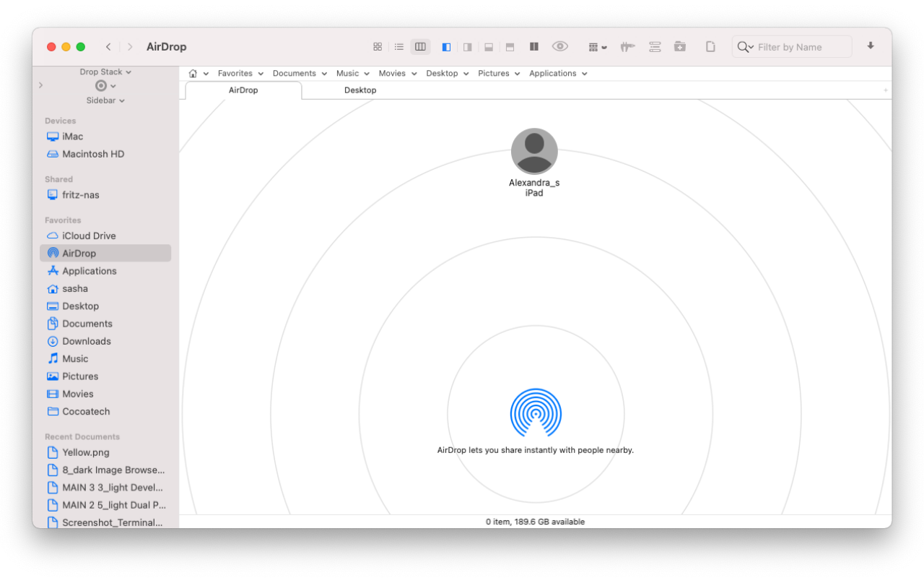The width and height of the screenshot is (924, 578).
Task: Click the new file icon in toolbar
Action: (710, 47)
